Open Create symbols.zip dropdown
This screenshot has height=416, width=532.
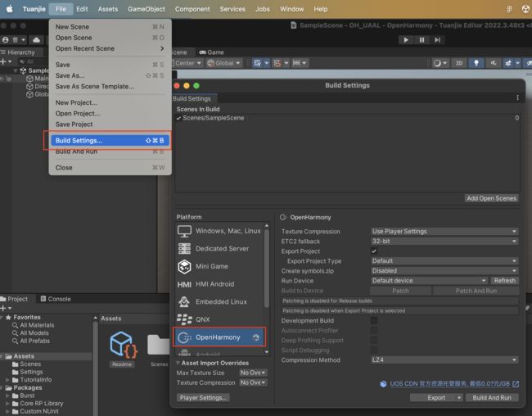(x=444, y=271)
